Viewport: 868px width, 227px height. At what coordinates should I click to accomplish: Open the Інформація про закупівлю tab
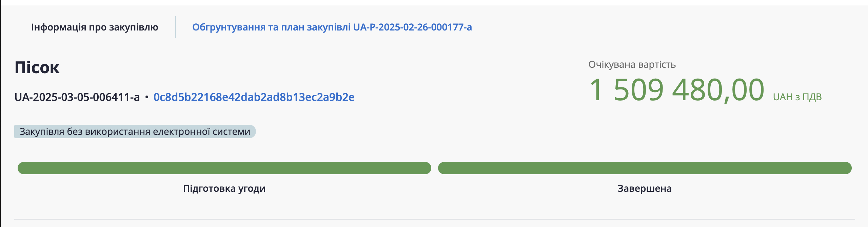(95, 27)
